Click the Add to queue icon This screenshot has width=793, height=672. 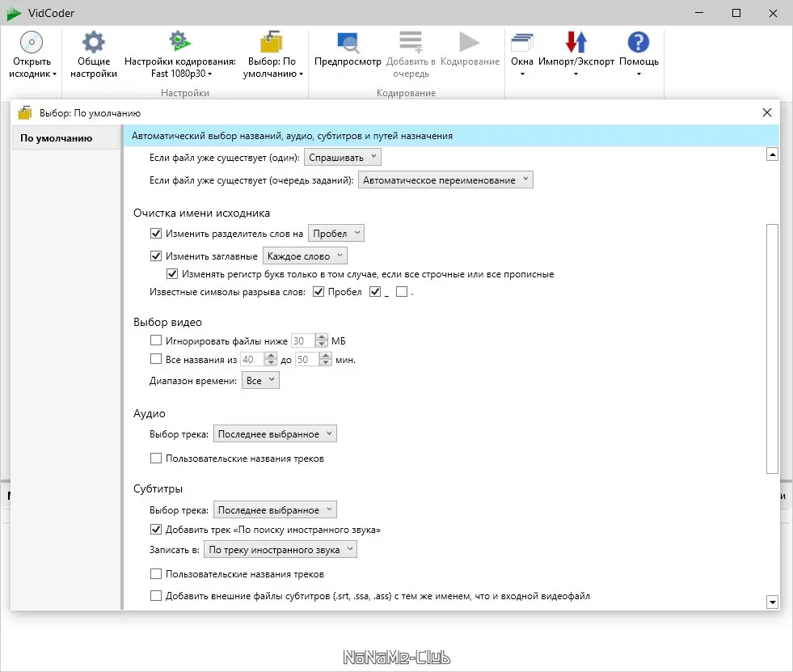(410, 43)
